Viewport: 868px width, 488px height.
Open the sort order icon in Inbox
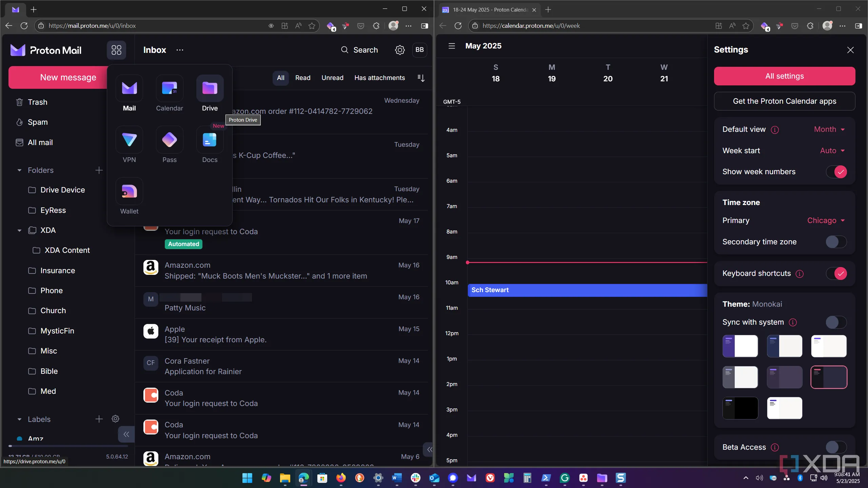coord(421,78)
